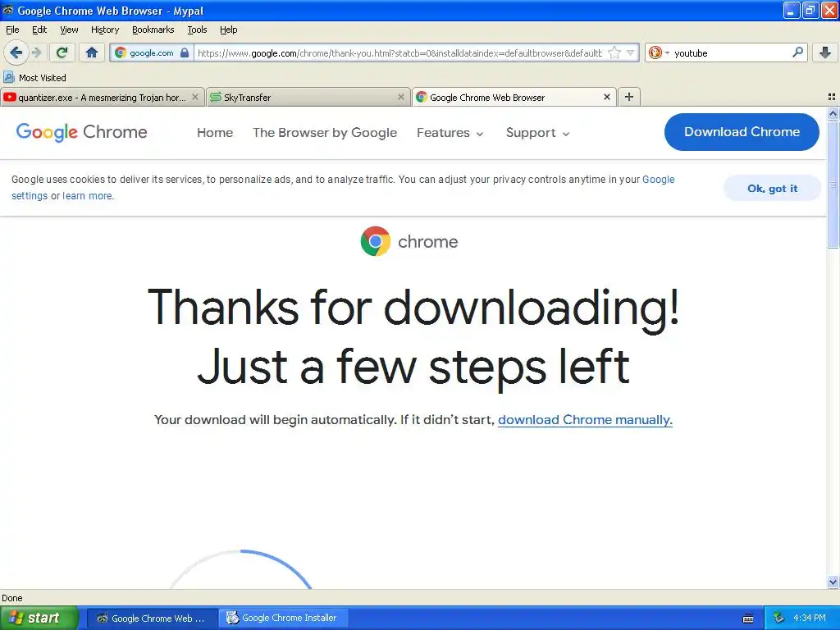Image resolution: width=840 pixels, height=630 pixels.
Task: Click the system tray network icon
Action: coord(778,619)
